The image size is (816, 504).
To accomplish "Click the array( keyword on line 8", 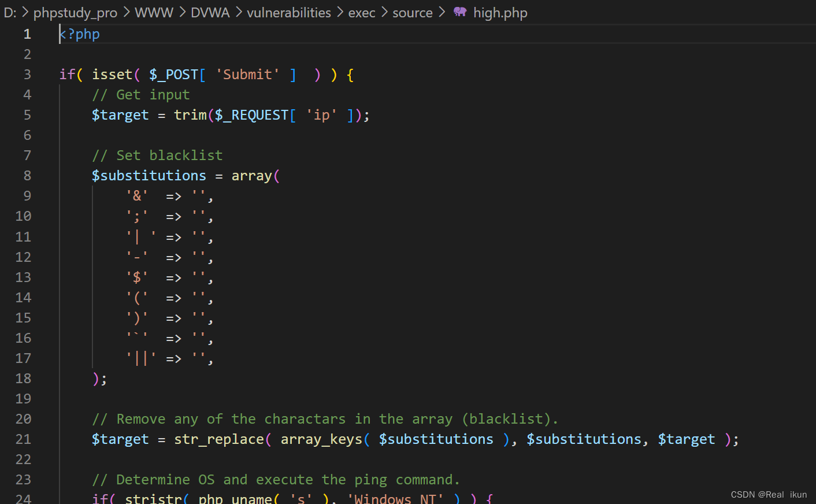I will coord(256,176).
